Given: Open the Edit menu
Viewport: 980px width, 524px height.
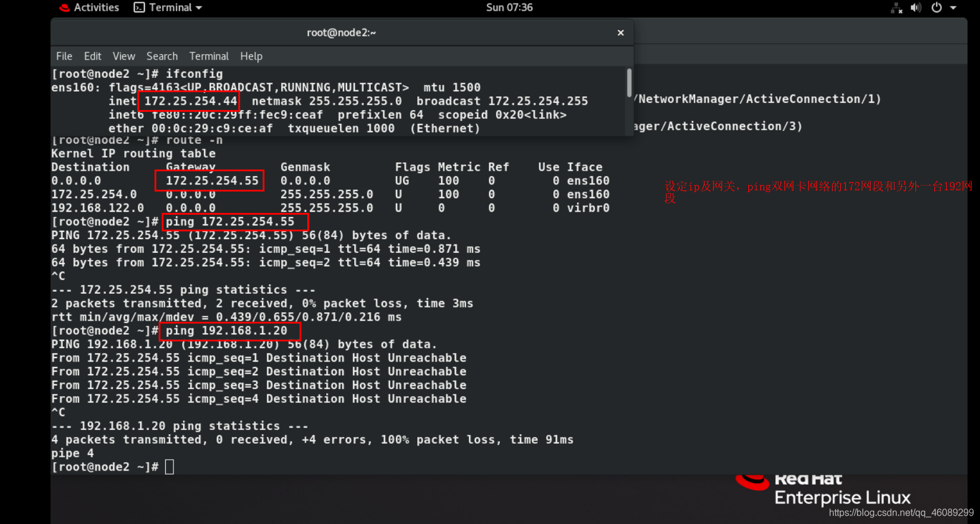Looking at the screenshot, I should (x=92, y=56).
